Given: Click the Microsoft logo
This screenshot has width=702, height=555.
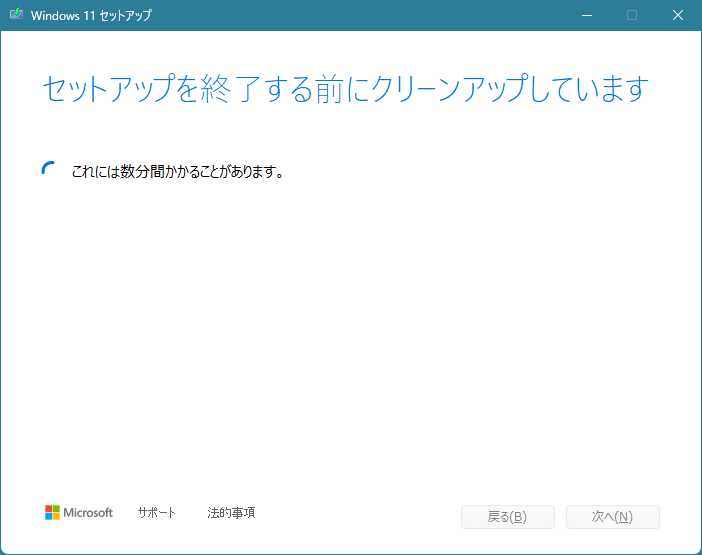Looking at the screenshot, I should 79,512.
